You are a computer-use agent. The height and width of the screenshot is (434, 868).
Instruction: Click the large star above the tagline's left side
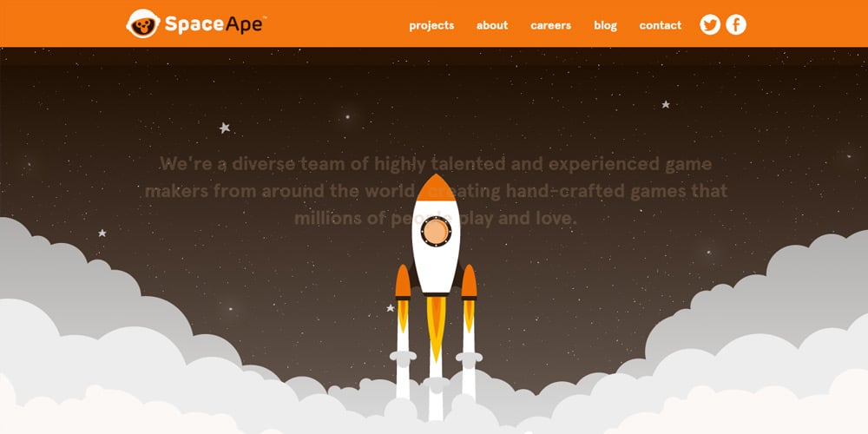(x=224, y=128)
